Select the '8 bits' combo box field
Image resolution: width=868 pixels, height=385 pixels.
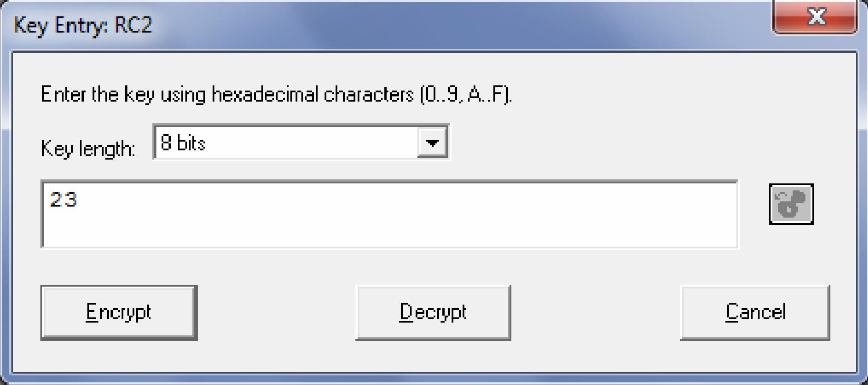[301, 143]
